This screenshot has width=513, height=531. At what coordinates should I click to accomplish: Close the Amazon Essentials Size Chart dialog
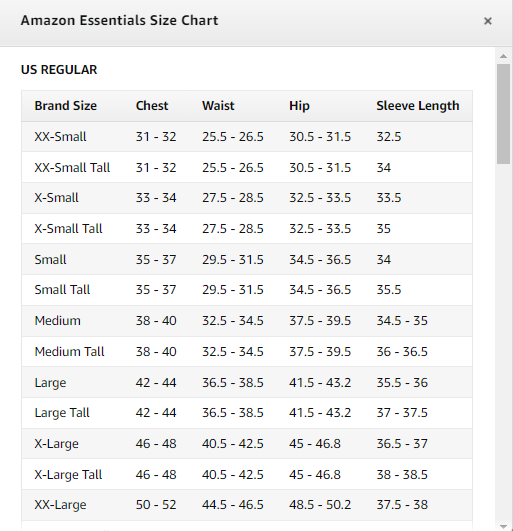488,21
